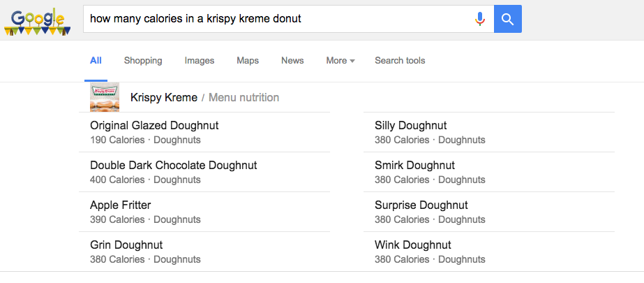Screen dimensions: 644x283
Task: Open the Krispy Kreme title link
Action: point(164,98)
